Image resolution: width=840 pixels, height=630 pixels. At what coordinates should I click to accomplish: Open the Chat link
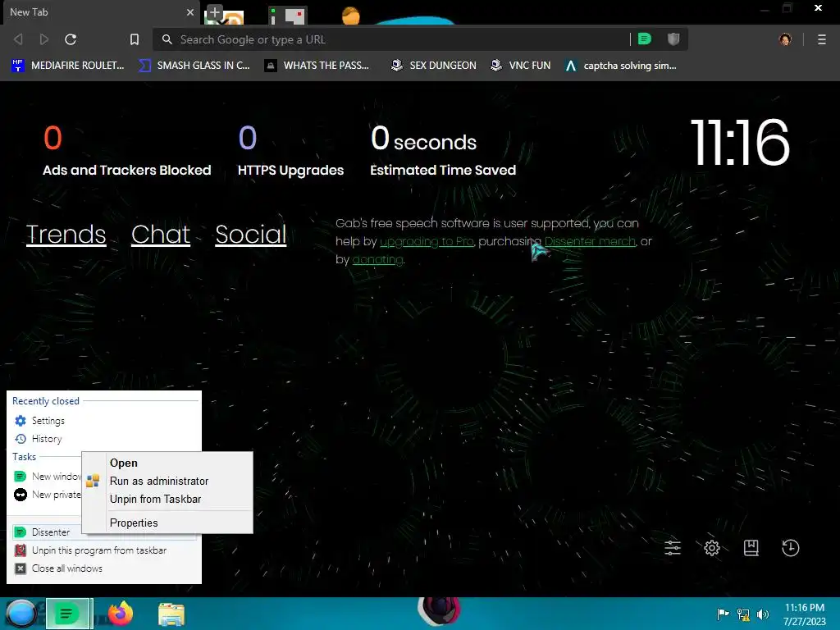(161, 235)
